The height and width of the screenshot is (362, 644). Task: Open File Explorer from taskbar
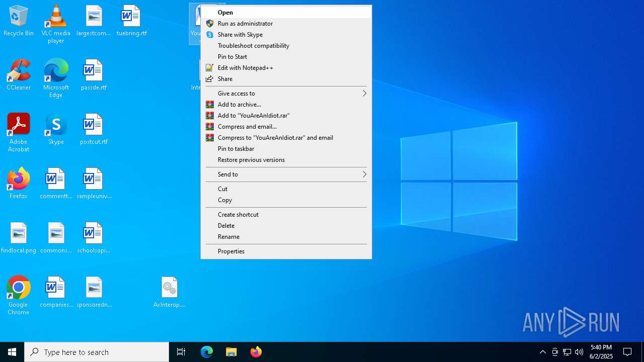(231, 352)
